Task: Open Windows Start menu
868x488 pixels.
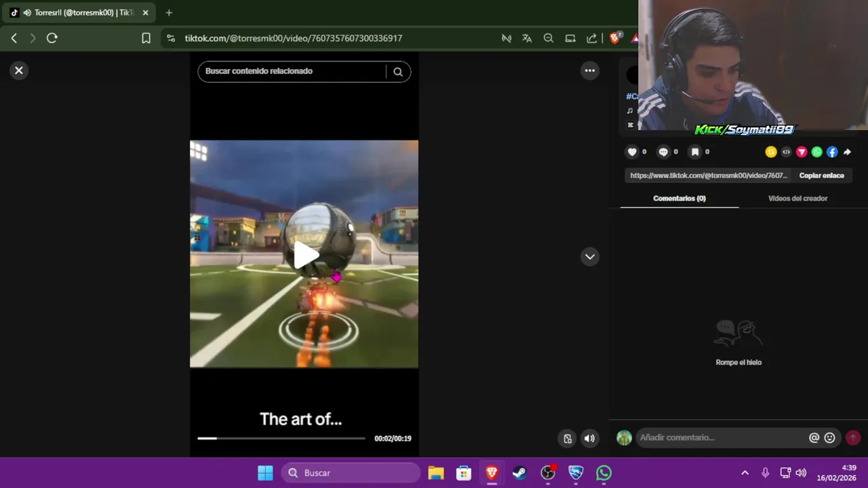Action: 265,473
